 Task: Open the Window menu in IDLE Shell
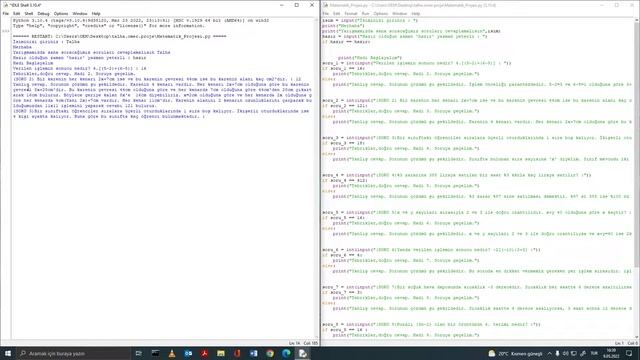[80, 13]
